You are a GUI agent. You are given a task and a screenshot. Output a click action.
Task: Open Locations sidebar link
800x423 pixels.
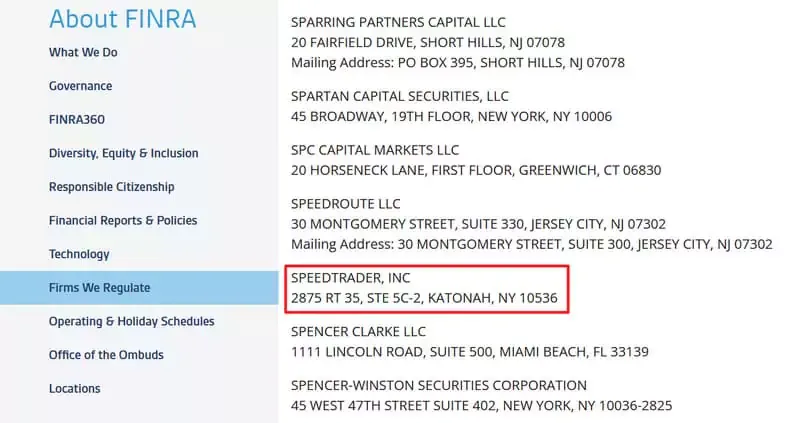tap(74, 389)
